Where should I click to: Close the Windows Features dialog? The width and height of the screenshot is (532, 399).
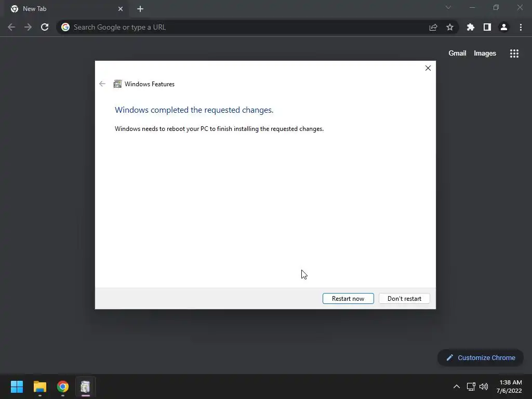pos(428,68)
